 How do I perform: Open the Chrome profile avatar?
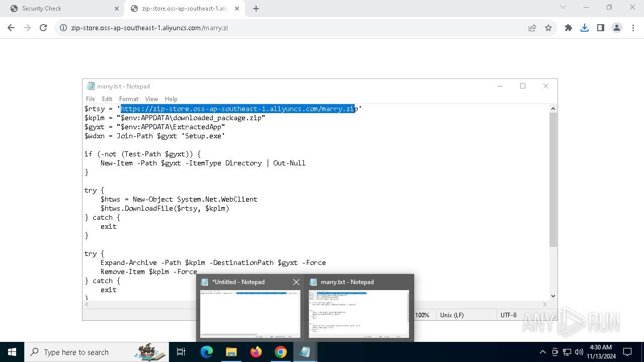coord(617,28)
